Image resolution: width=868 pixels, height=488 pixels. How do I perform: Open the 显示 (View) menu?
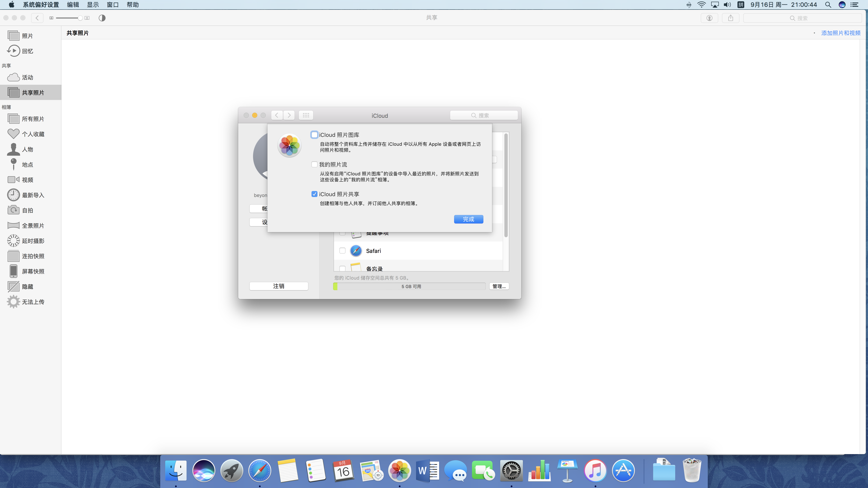coord(93,5)
